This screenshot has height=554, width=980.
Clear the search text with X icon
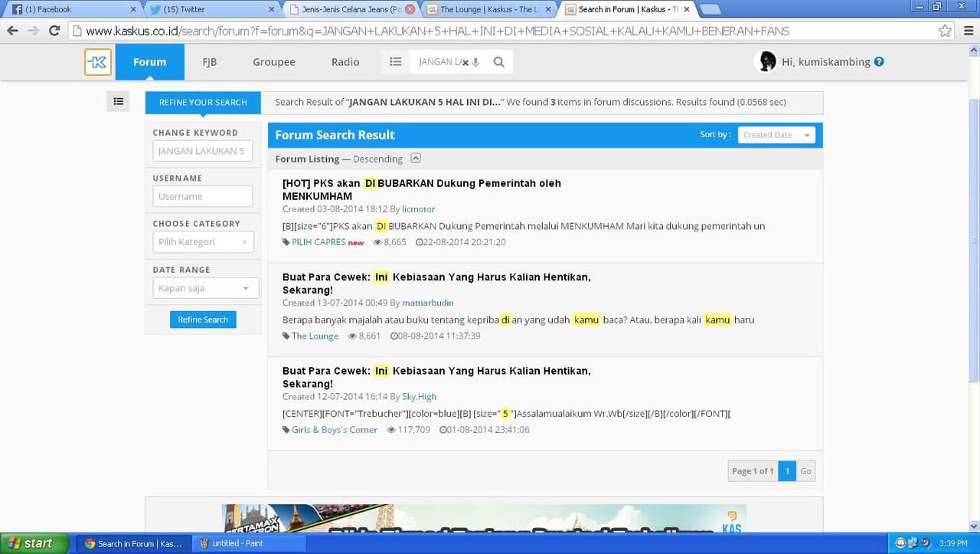465,63
